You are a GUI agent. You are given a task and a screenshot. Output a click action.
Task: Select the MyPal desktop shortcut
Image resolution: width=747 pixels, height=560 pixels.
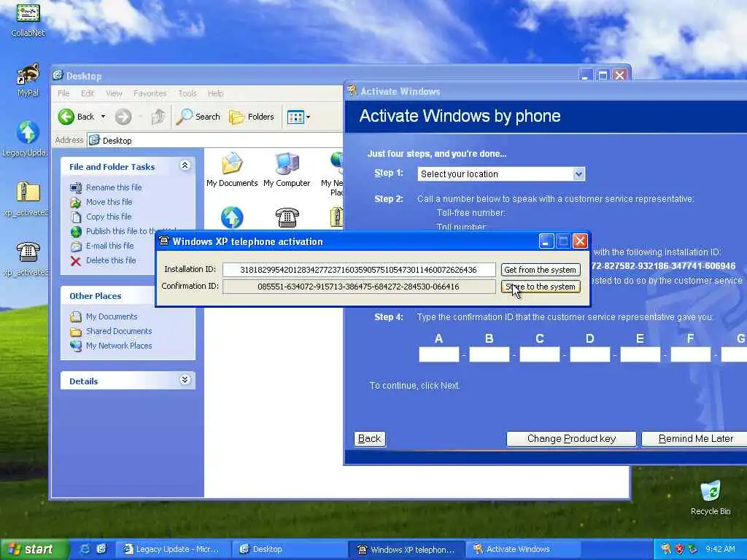coord(28,80)
